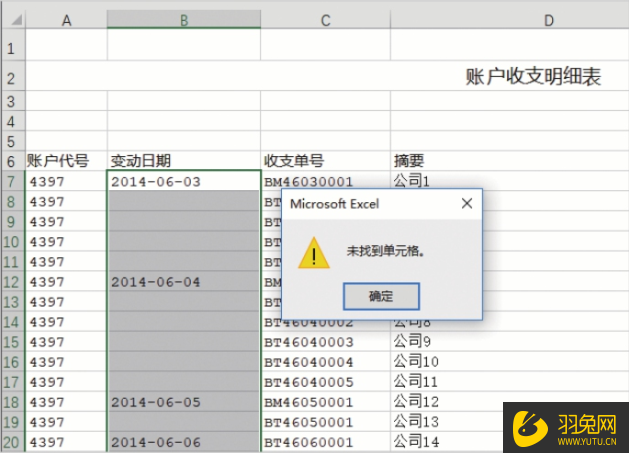Select cell BT46040005

coord(325,382)
